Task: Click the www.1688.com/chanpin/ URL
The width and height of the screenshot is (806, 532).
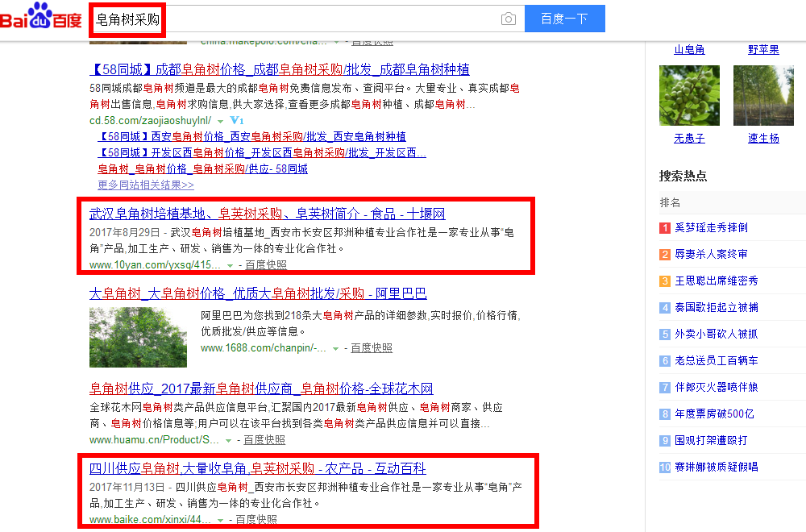Action: click(264, 348)
